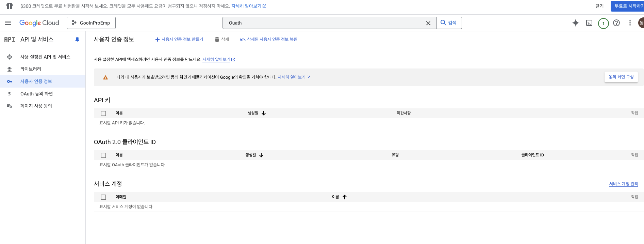
Task: Toggle select-all checkbox in 서비스 계정 table
Action: pyautogui.click(x=103, y=197)
